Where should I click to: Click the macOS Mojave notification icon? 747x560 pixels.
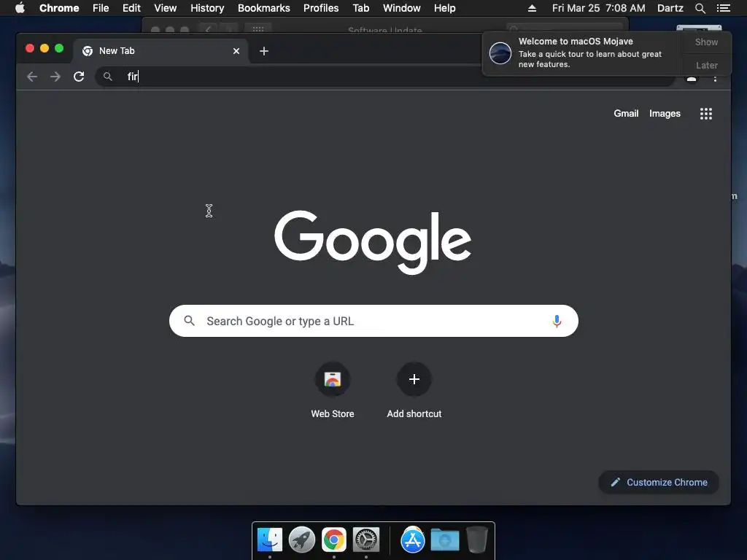[x=500, y=52]
